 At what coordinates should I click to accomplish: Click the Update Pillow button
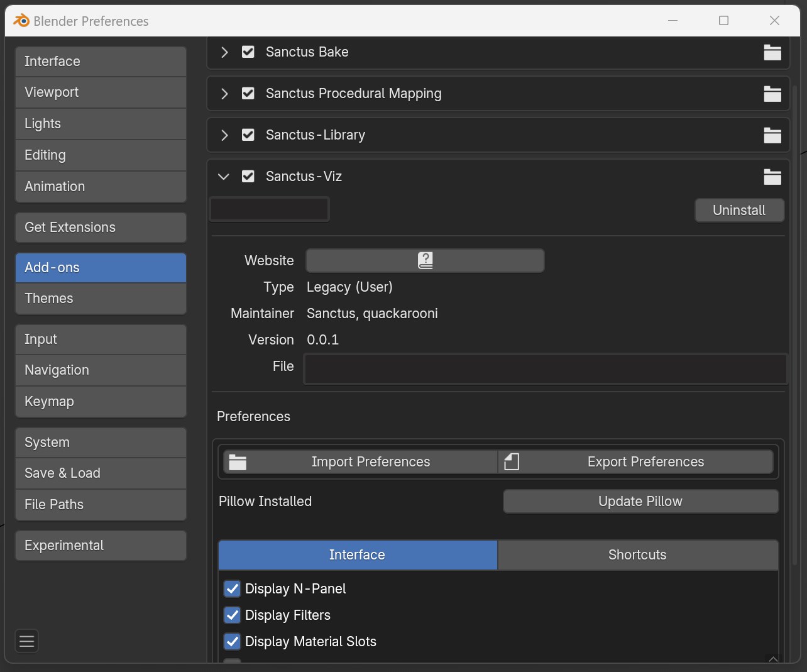[x=640, y=501]
